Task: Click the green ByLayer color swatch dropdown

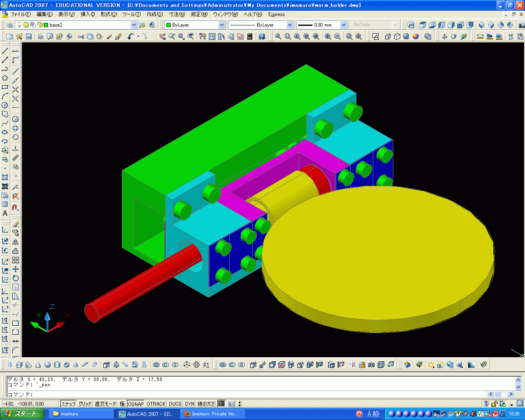Action: [x=221, y=25]
